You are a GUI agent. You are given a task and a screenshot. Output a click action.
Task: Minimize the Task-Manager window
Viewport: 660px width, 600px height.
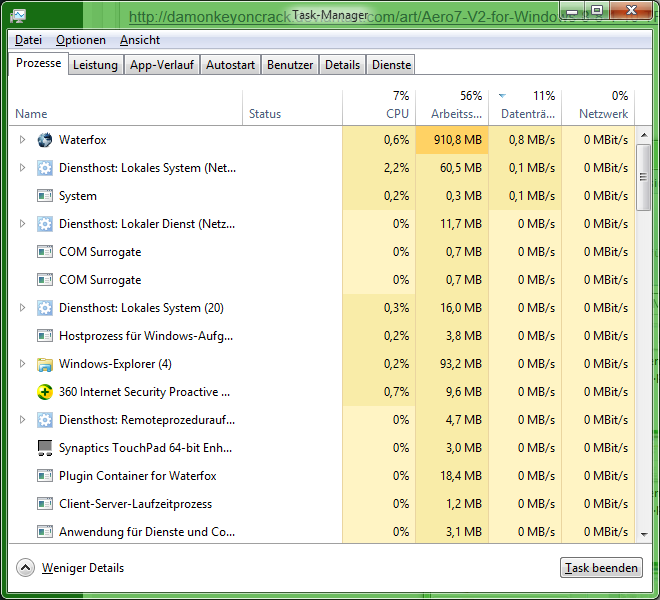click(x=572, y=11)
